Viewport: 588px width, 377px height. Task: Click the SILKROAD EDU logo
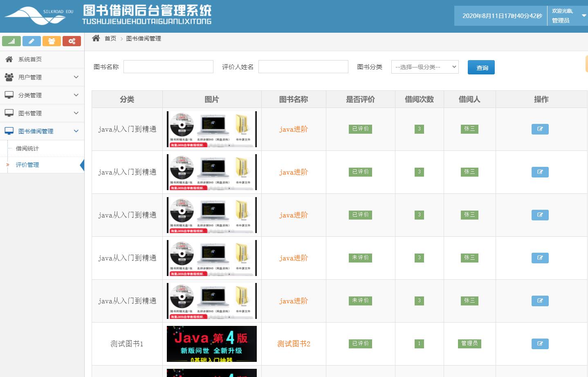pos(37,15)
